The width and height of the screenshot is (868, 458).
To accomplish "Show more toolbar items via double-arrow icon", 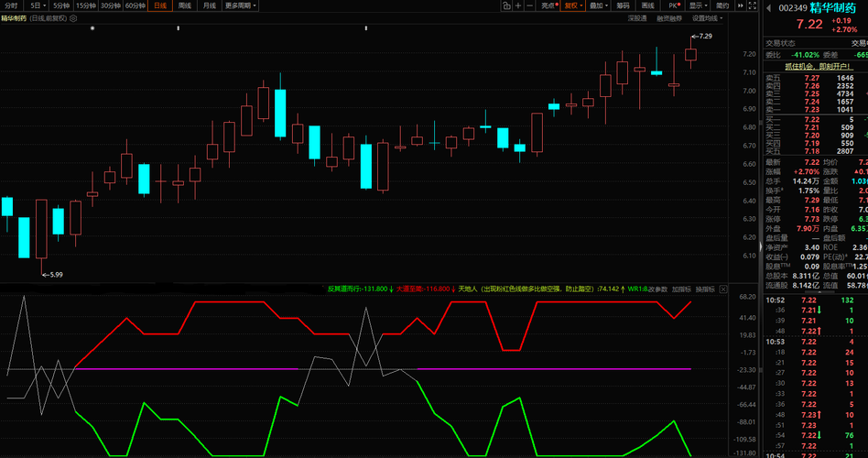I will coord(741,5).
